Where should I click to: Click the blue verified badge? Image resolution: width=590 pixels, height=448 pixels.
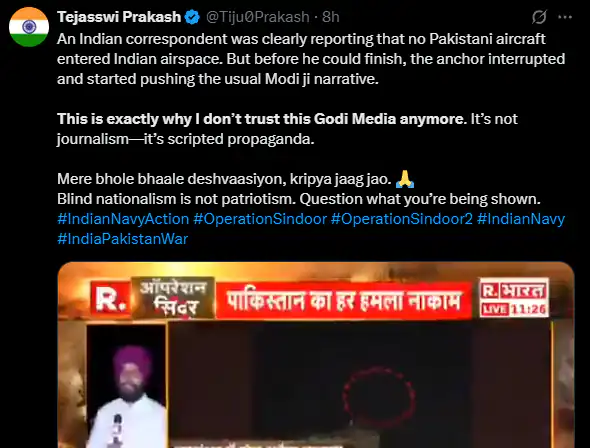tap(193, 17)
